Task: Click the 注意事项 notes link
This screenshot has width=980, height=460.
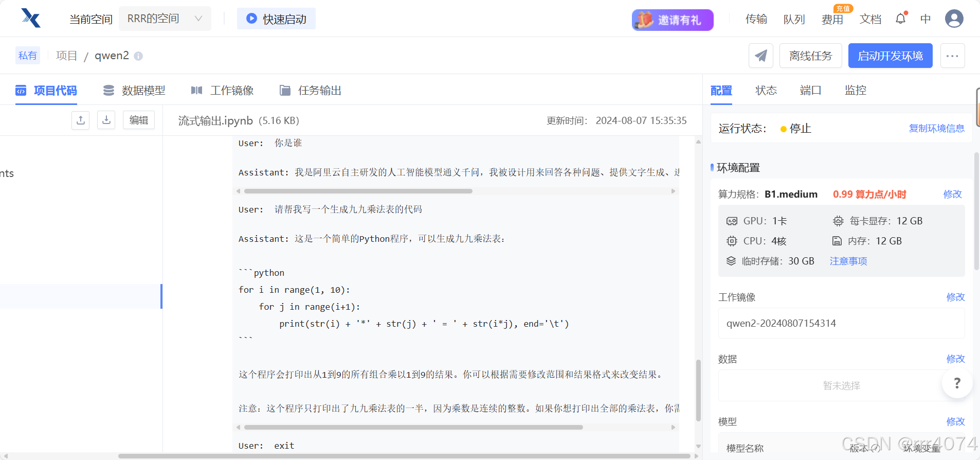Action: click(x=848, y=261)
